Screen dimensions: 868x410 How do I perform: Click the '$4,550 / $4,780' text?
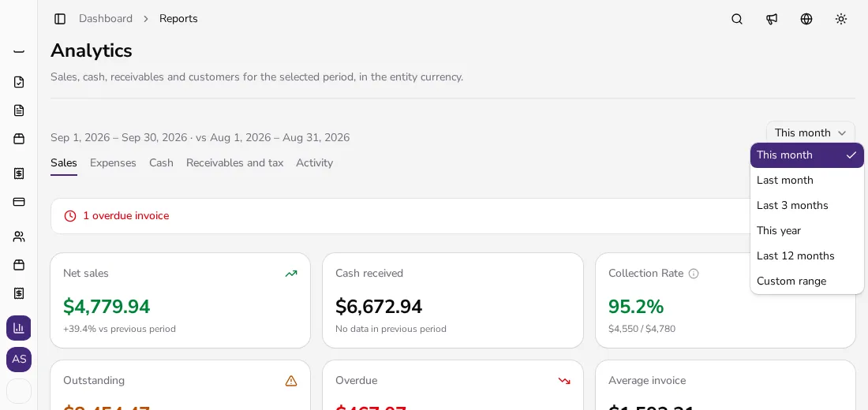642,329
